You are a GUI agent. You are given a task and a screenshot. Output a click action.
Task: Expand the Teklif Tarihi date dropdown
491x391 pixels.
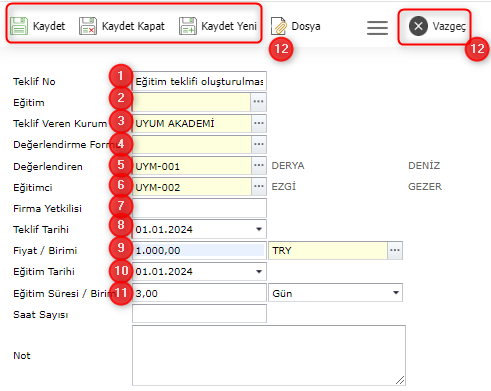point(259,229)
